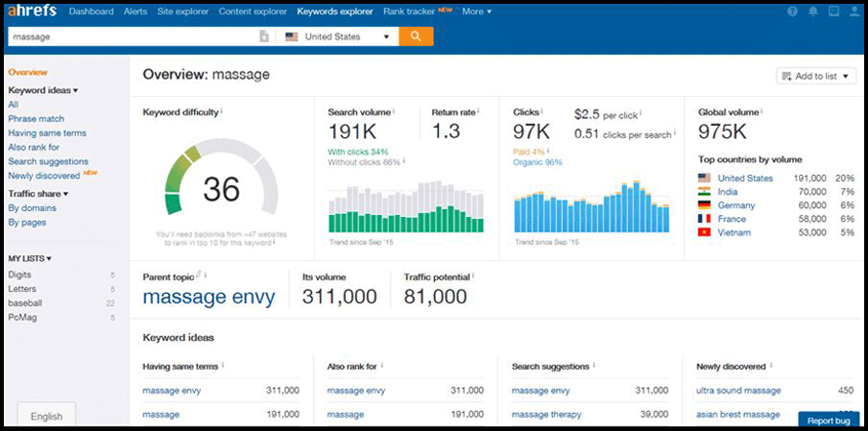Click info icon next to Clicks heading
This screenshot has width=868, height=431.
pos(542,110)
